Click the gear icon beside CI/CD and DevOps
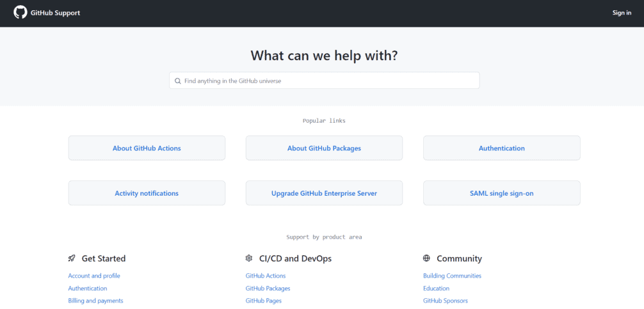 (x=249, y=258)
